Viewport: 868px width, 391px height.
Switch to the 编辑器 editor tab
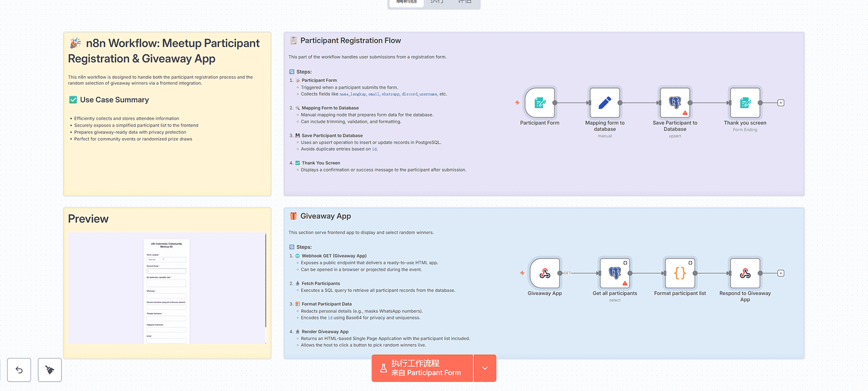coord(406,2)
